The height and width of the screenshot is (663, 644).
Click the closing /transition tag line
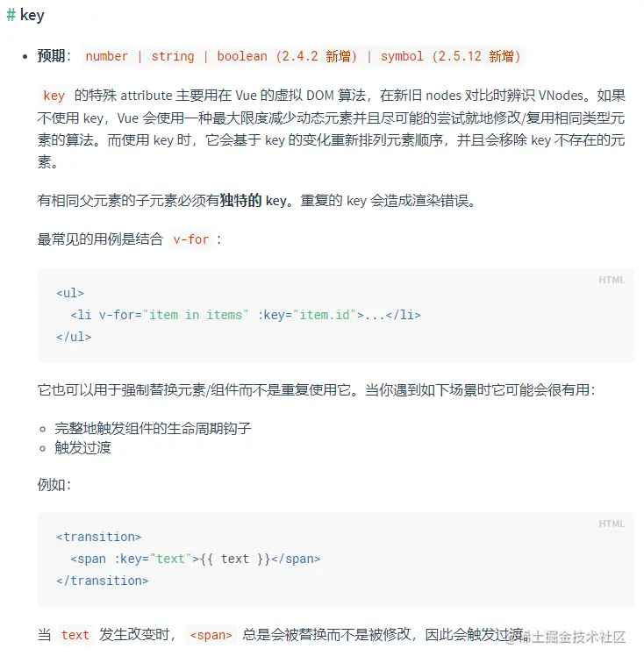click(x=103, y=581)
